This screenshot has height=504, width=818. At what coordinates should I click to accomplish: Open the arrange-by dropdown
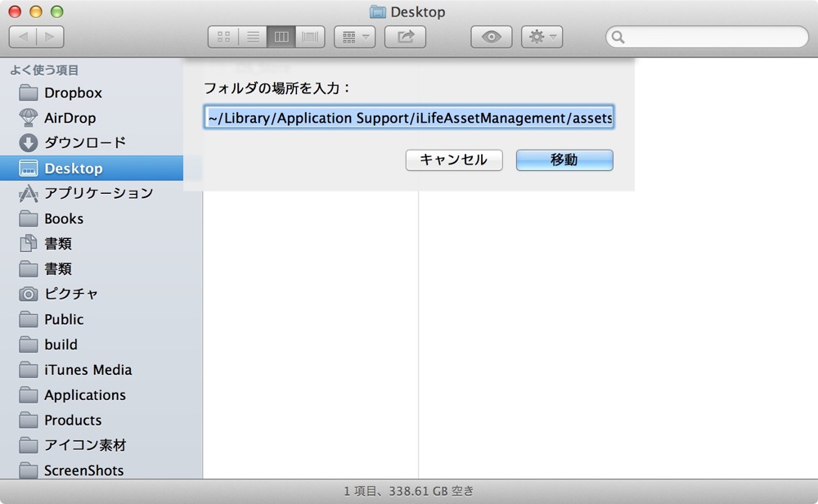355,37
